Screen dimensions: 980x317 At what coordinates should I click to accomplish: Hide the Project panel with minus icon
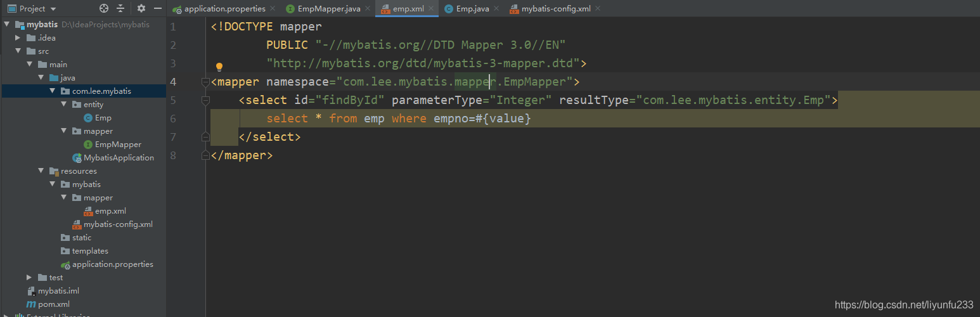(x=158, y=9)
